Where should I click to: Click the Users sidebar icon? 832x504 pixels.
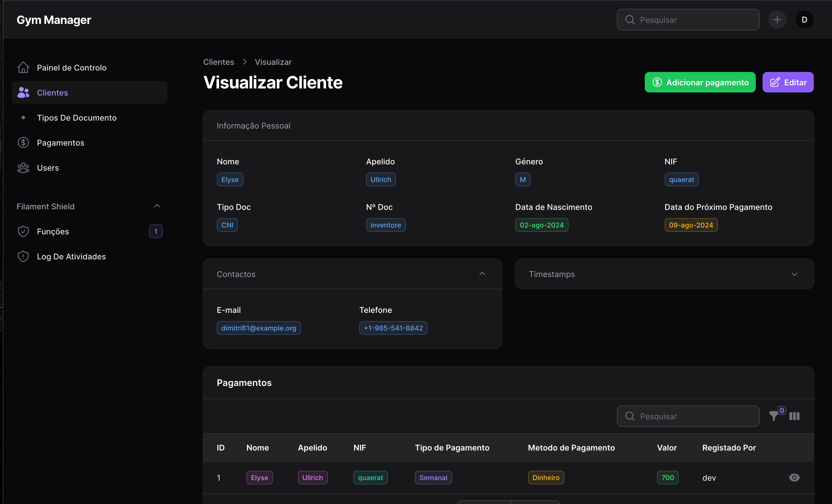pos(23,168)
